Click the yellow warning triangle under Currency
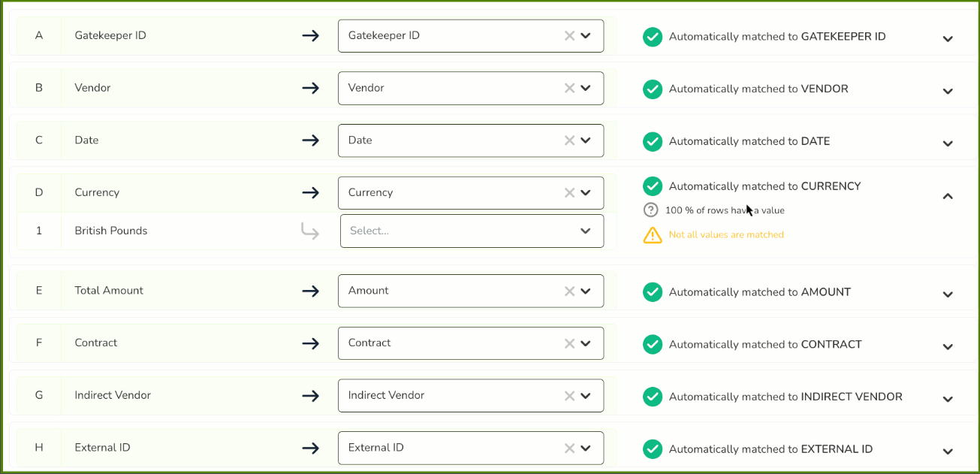980x474 pixels. click(x=652, y=234)
